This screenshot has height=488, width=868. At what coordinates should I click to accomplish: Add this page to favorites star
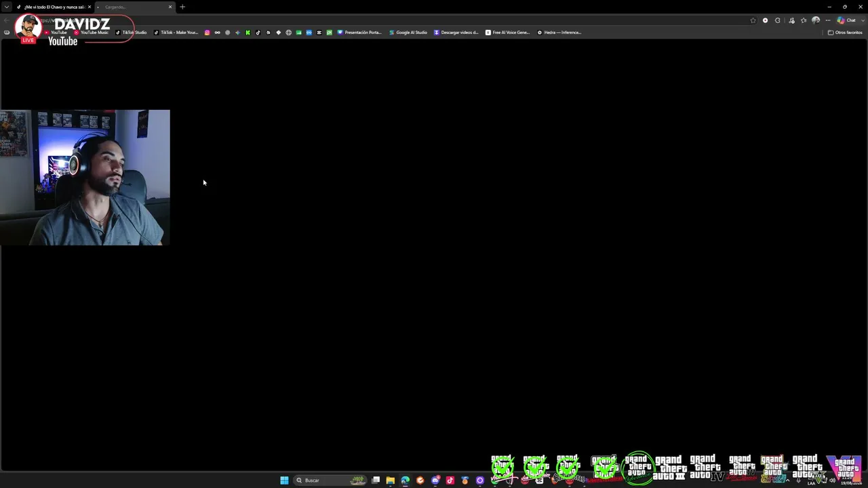pyautogui.click(x=753, y=20)
